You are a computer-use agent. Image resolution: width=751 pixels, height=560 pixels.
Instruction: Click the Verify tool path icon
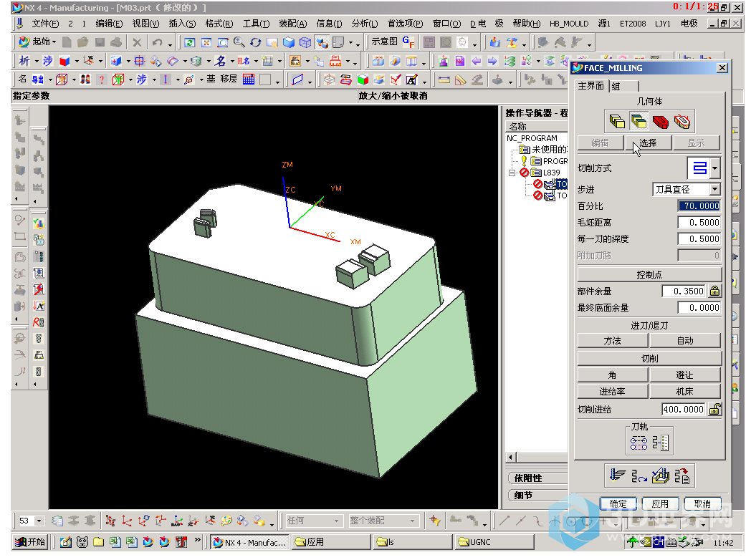[x=661, y=475]
